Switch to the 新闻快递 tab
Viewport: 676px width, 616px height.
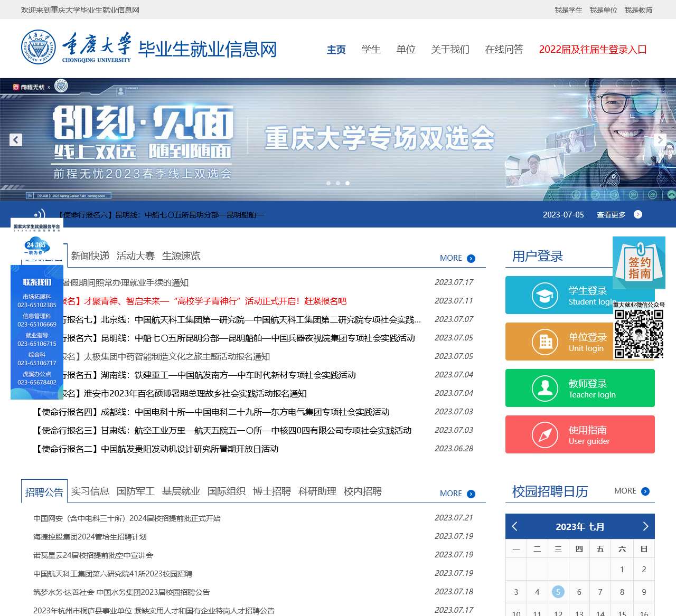coord(90,256)
